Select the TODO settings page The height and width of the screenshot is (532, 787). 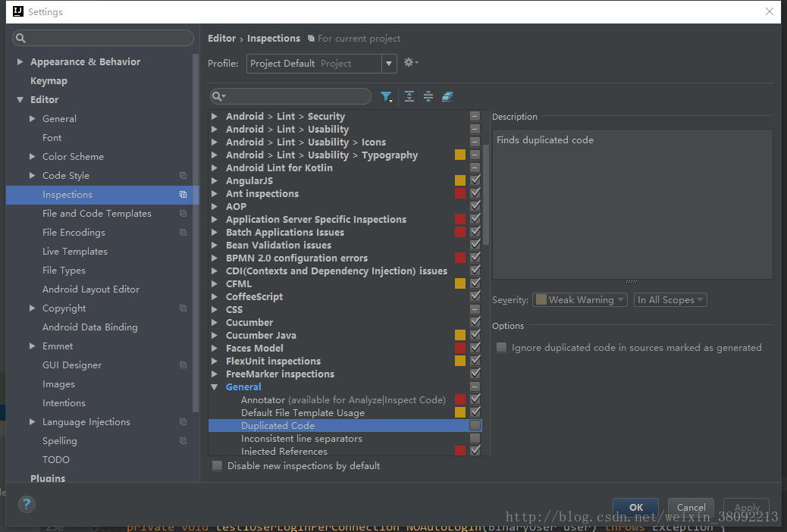[x=55, y=460]
